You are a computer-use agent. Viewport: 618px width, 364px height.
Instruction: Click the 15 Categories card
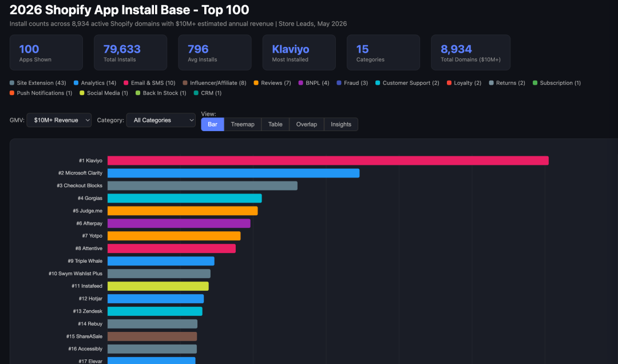383,53
